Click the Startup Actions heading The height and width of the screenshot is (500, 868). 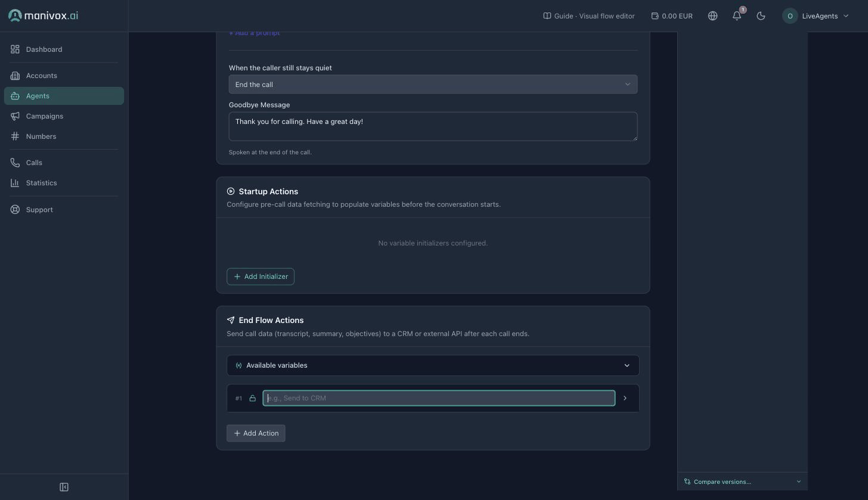coord(268,191)
